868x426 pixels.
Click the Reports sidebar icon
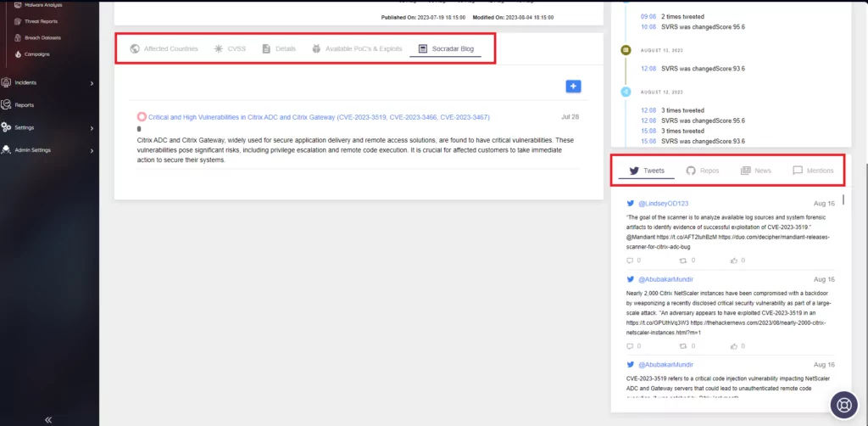click(x=6, y=104)
